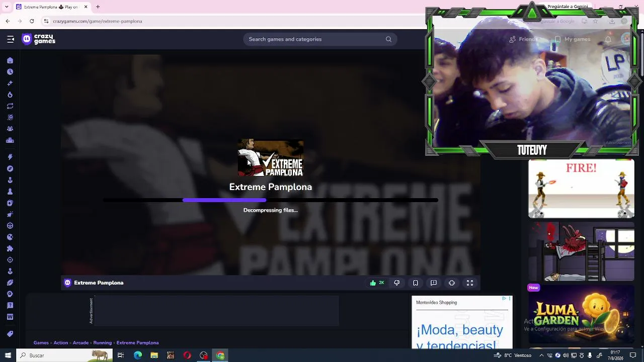Open the Updated games arrows icon
Viewport: 644px width, 362px height.
pyautogui.click(x=10, y=106)
